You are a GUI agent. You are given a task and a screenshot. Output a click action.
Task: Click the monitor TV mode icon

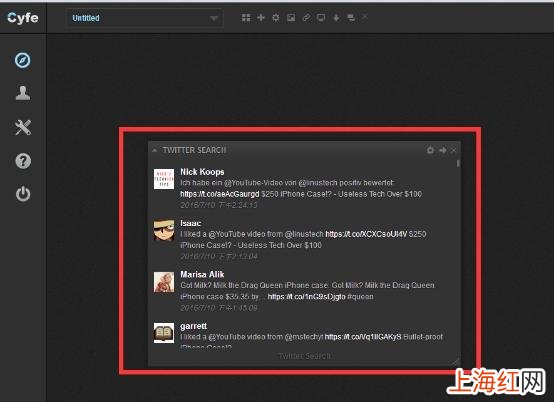(x=321, y=17)
